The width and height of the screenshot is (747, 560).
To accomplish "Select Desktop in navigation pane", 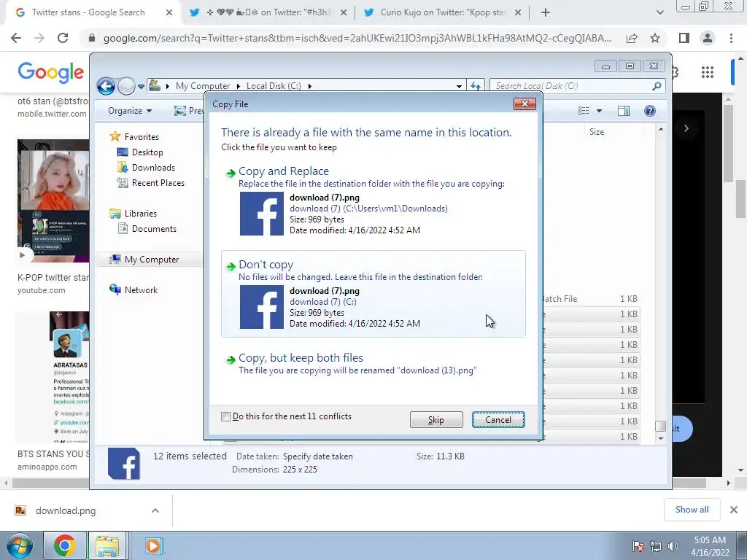I will (147, 152).
